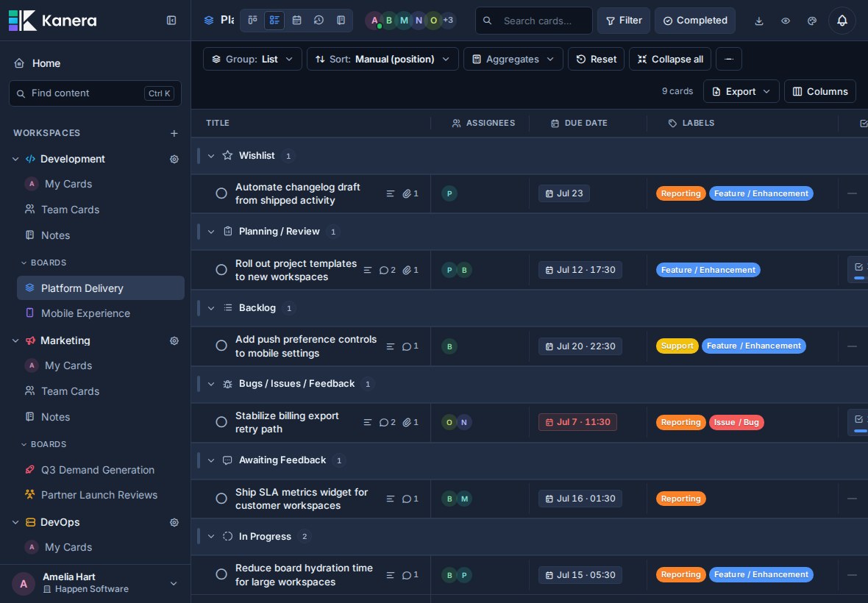Collapse the Backlog group
Image resolution: width=868 pixels, height=603 pixels.
211,308
